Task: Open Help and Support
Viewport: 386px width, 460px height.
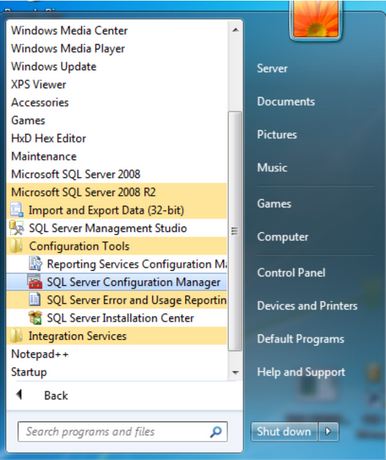Action: [301, 372]
